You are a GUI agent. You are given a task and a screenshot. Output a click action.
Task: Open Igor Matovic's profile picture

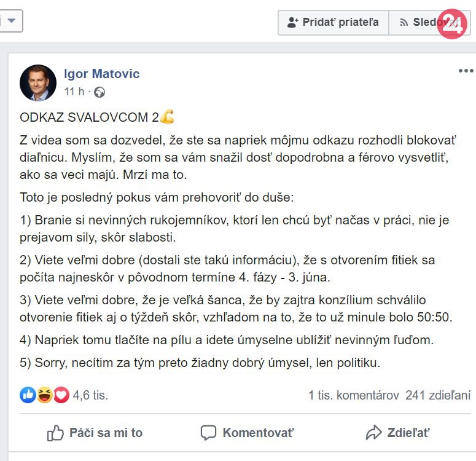[38, 83]
